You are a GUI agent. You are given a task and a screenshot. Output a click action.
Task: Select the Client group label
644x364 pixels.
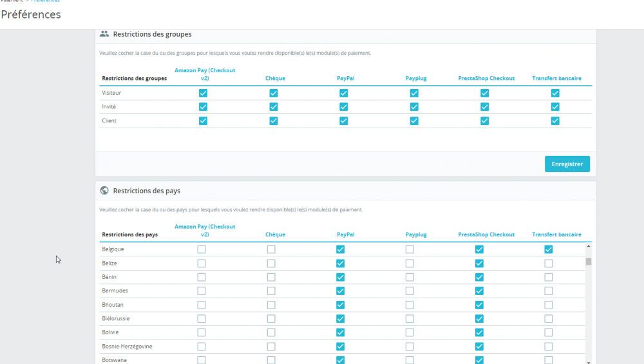point(109,120)
